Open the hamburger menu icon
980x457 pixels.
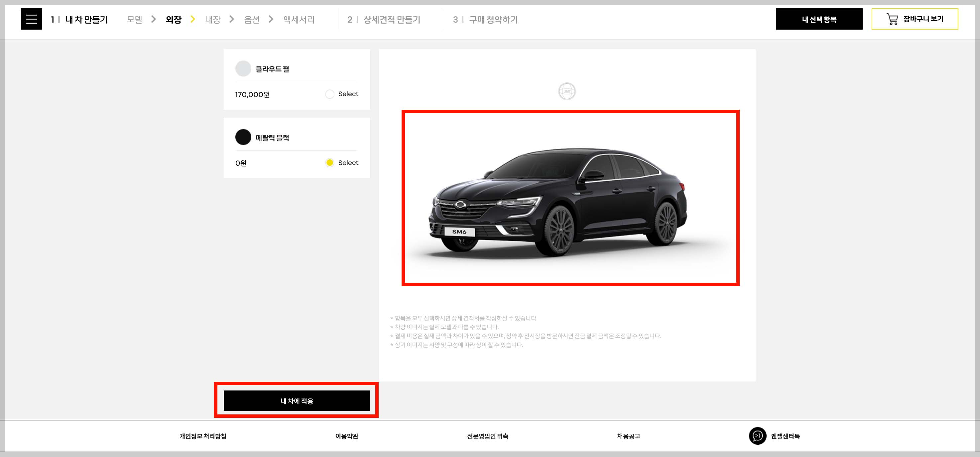(31, 19)
